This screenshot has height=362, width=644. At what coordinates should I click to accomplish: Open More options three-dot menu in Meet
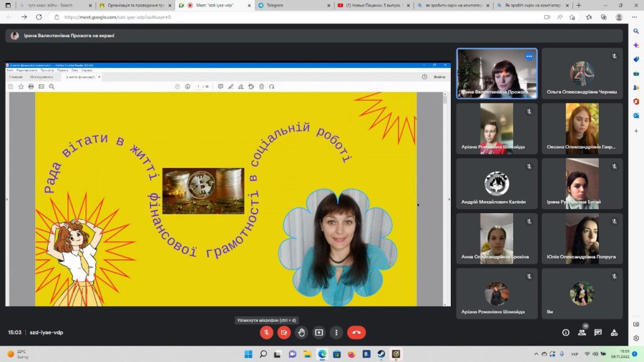tap(336, 332)
